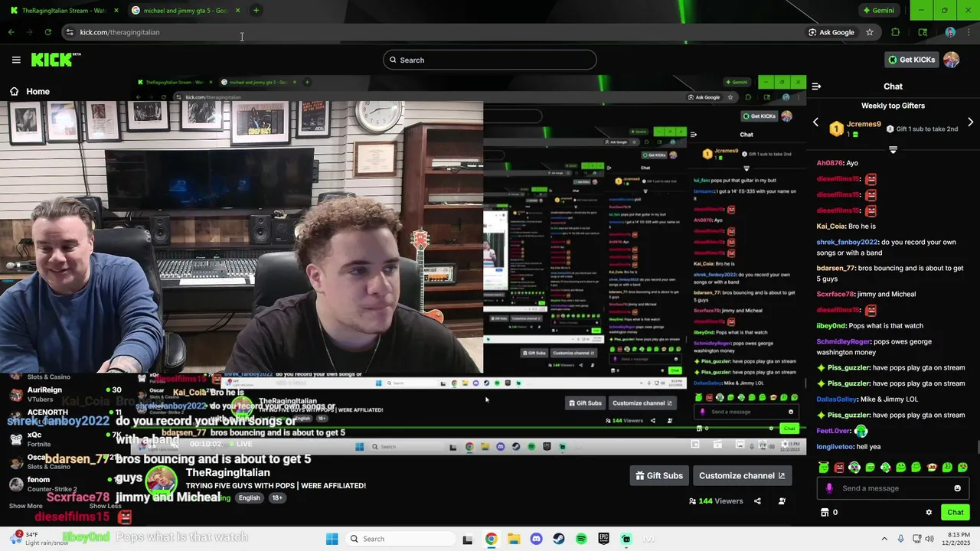Show previous top gifter
The width and height of the screenshot is (980, 551).
(815, 122)
